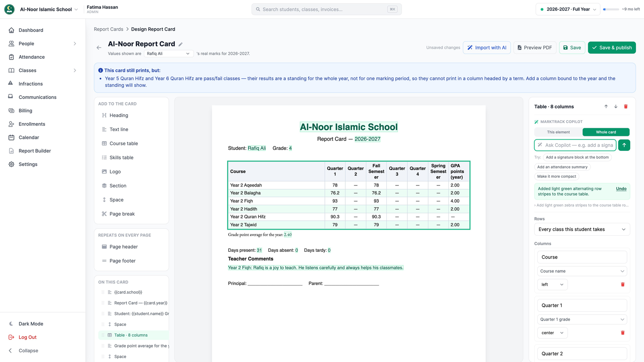This screenshot has height=362, width=644.
Task: Open the Rows dropdown Every class this student takes
Action: [582, 229]
